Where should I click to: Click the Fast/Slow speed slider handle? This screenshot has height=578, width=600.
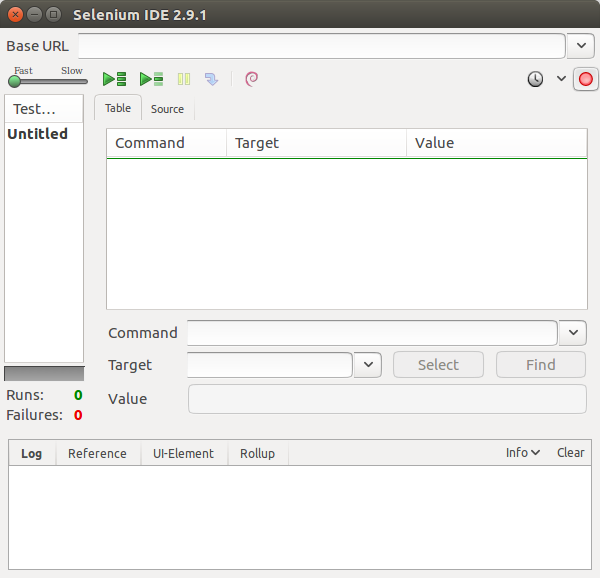15,81
